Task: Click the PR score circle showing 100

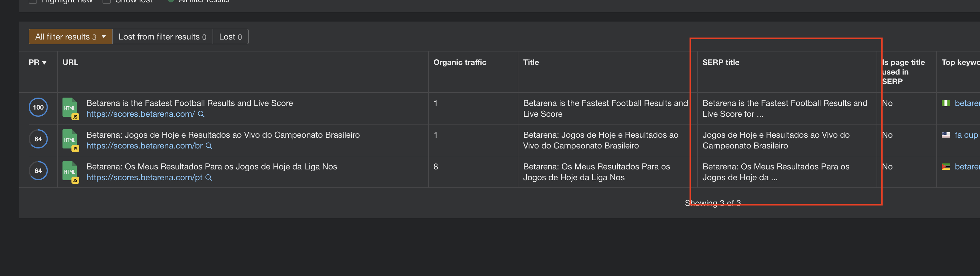Action: click(38, 107)
